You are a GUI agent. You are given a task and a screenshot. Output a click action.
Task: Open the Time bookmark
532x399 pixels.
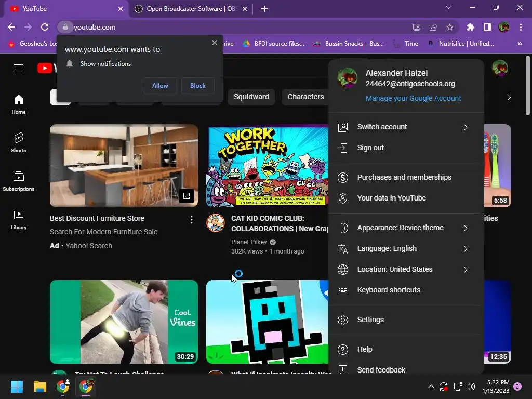[x=405, y=44]
